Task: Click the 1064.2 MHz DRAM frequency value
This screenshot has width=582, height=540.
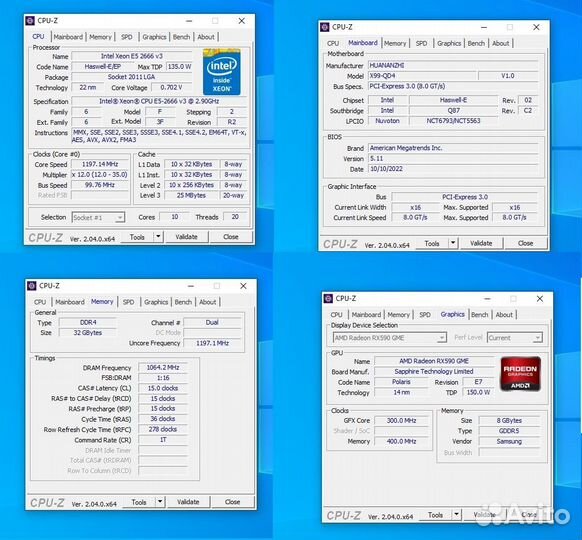Action: click(x=163, y=367)
